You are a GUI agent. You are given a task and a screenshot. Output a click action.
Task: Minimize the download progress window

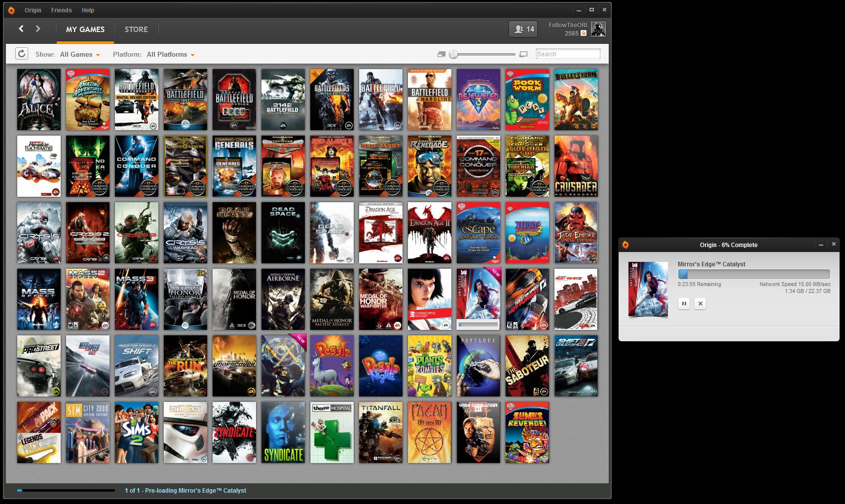point(821,245)
